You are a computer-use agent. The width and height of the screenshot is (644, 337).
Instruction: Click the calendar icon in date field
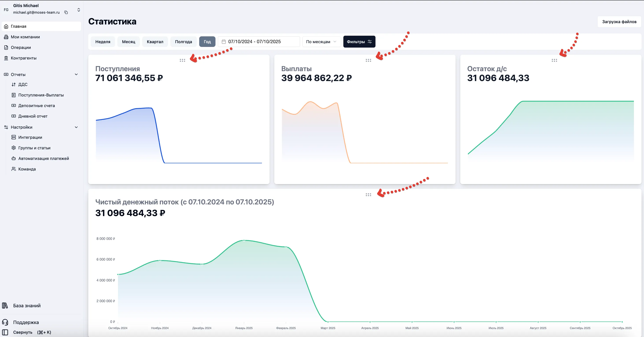pyautogui.click(x=223, y=42)
